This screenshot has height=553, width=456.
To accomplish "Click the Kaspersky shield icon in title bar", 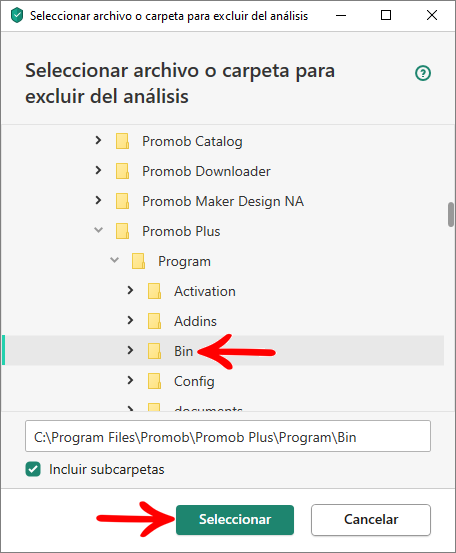I will [17, 16].
